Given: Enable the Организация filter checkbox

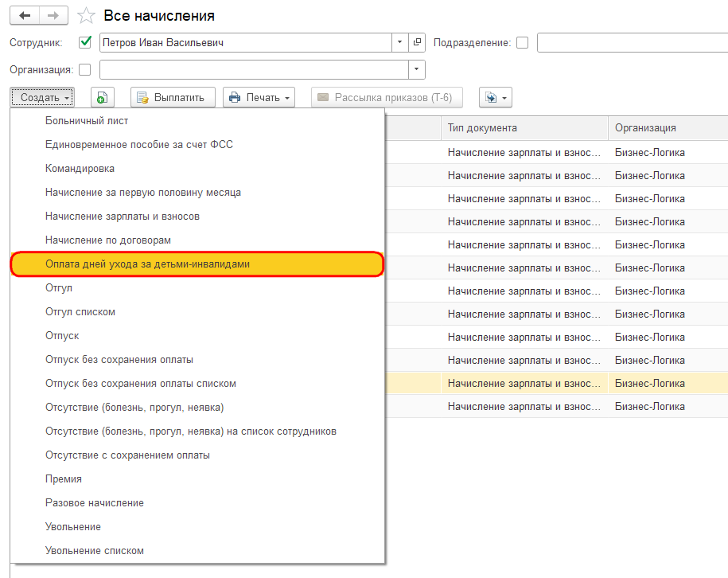Looking at the screenshot, I should tap(85, 70).
